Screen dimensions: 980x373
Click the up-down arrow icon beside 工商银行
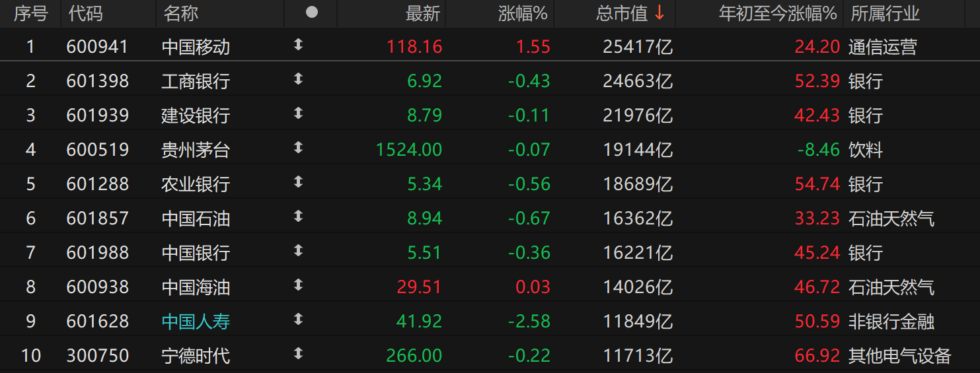(x=298, y=79)
